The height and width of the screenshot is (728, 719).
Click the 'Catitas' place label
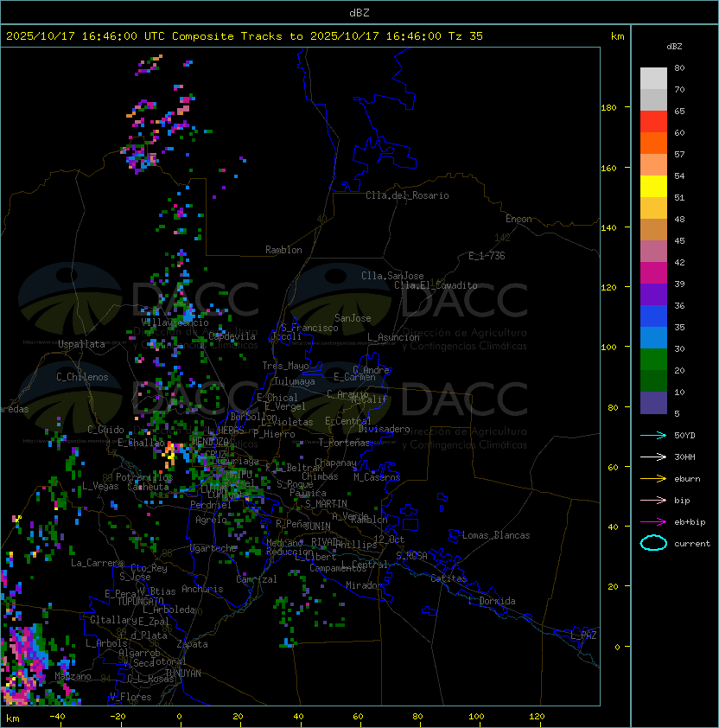(x=449, y=578)
